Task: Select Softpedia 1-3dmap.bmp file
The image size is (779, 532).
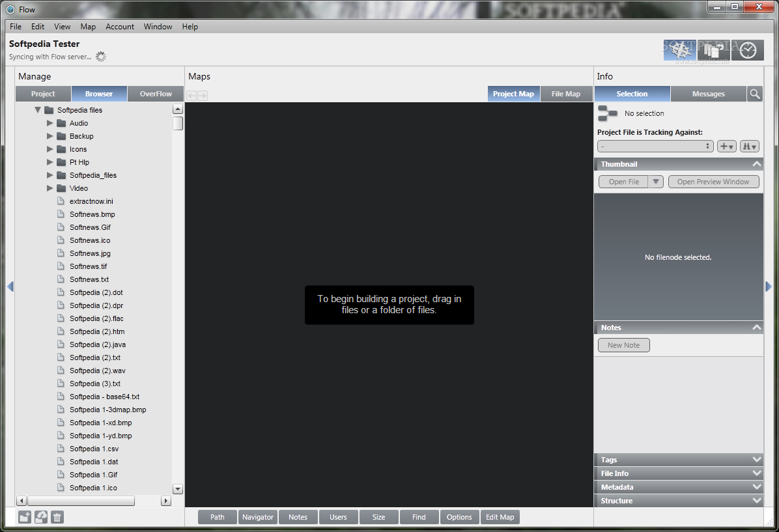Action: click(108, 410)
